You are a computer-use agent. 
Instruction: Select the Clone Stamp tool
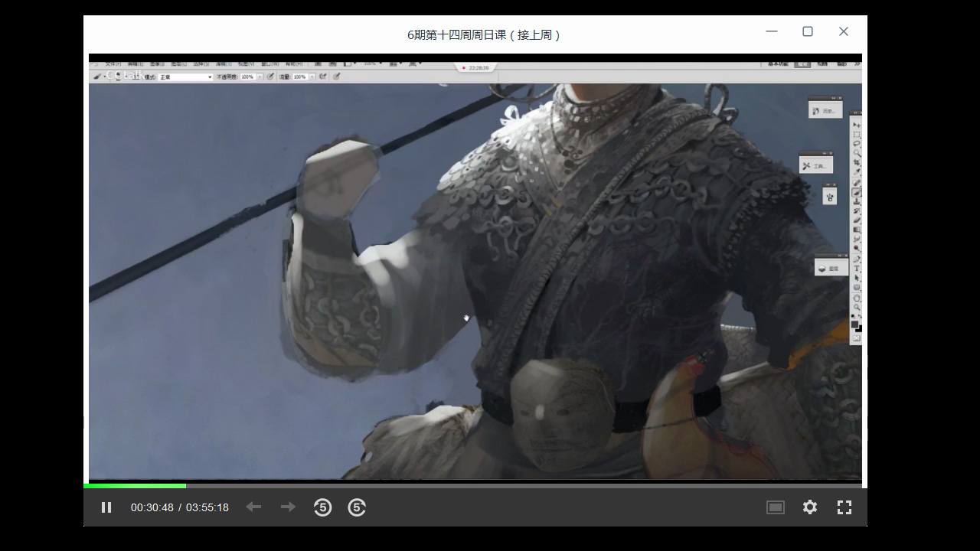[x=857, y=201]
